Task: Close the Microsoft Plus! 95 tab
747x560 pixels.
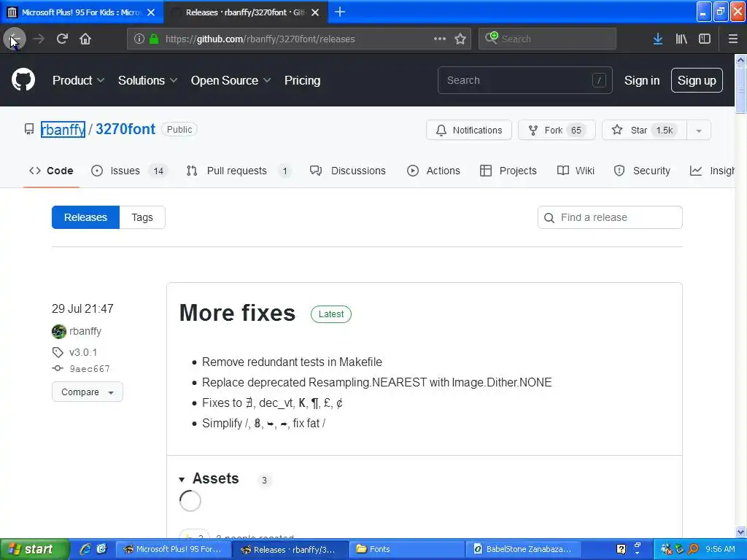Action: 151,12
